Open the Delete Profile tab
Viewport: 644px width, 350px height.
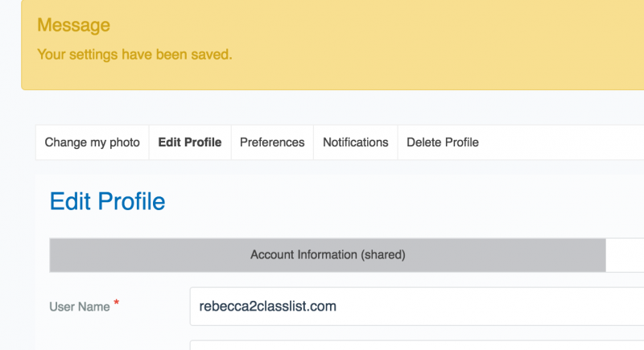(x=442, y=142)
